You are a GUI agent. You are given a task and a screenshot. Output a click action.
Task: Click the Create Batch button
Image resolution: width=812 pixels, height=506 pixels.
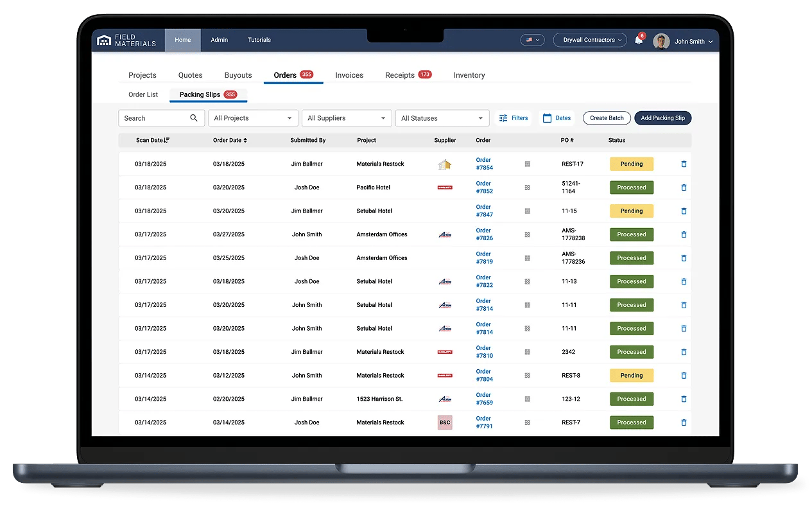point(607,118)
